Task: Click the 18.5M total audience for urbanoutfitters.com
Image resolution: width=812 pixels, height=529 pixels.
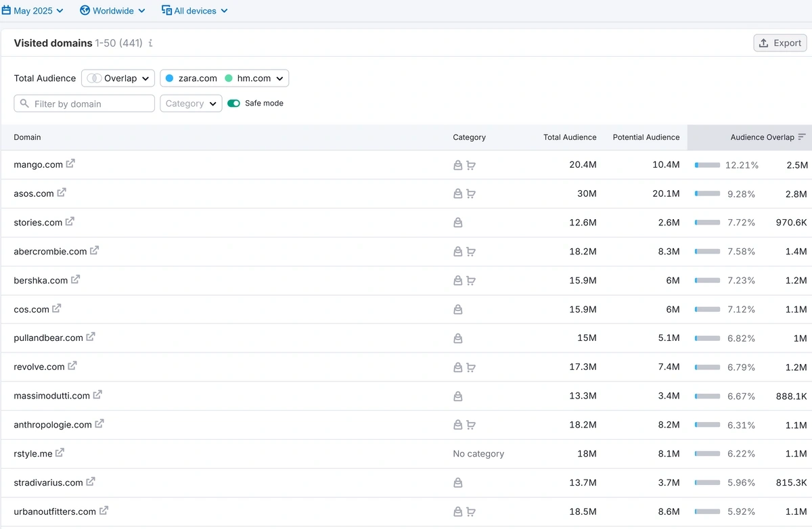Action: click(583, 512)
